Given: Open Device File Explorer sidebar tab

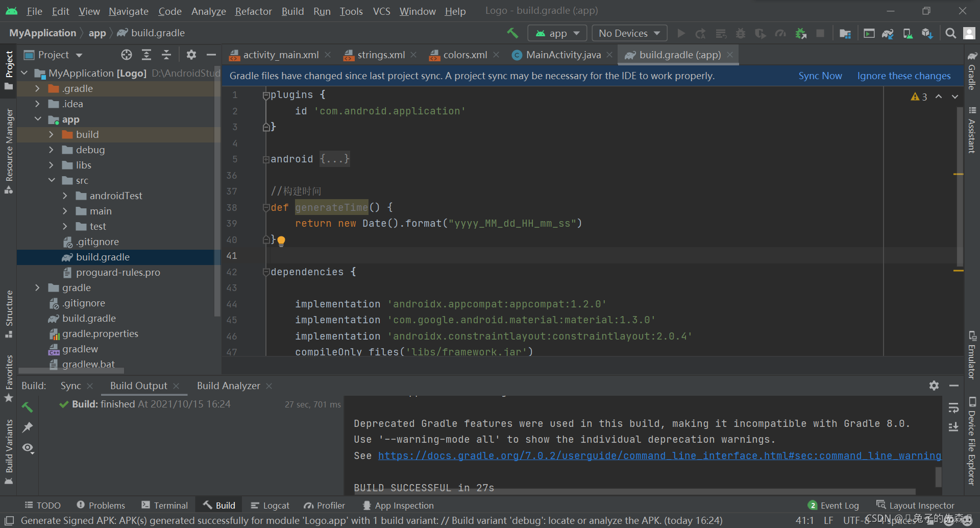Looking at the screenshot, I should (972, 441).
